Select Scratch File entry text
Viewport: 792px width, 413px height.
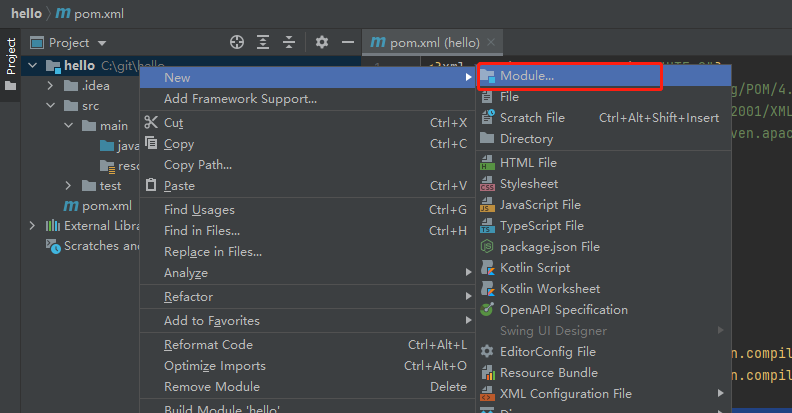(x=532, y=118)
